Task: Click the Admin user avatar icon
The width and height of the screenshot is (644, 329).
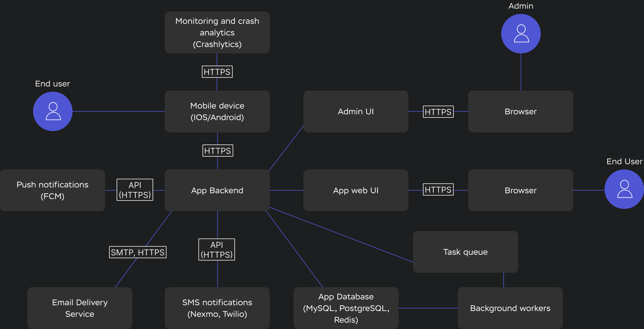Action: [x=521, y=34]
